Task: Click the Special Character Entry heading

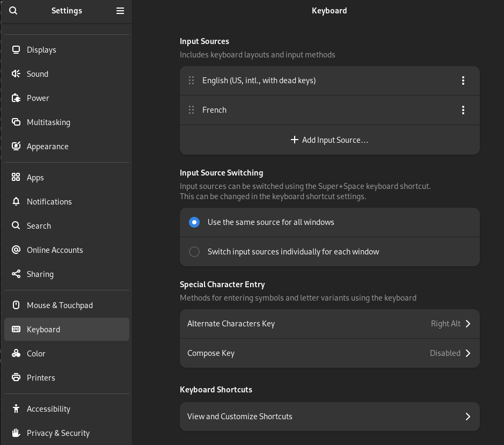Action: [222, 284]
